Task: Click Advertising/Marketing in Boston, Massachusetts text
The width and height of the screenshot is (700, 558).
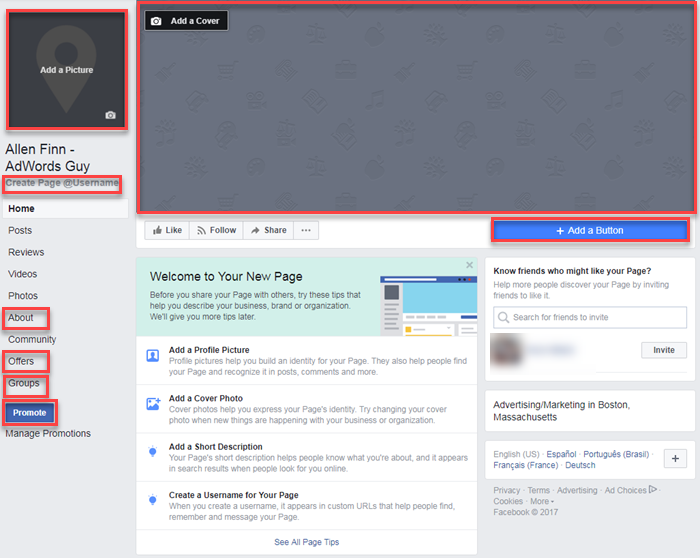Action: coord(562,411)
